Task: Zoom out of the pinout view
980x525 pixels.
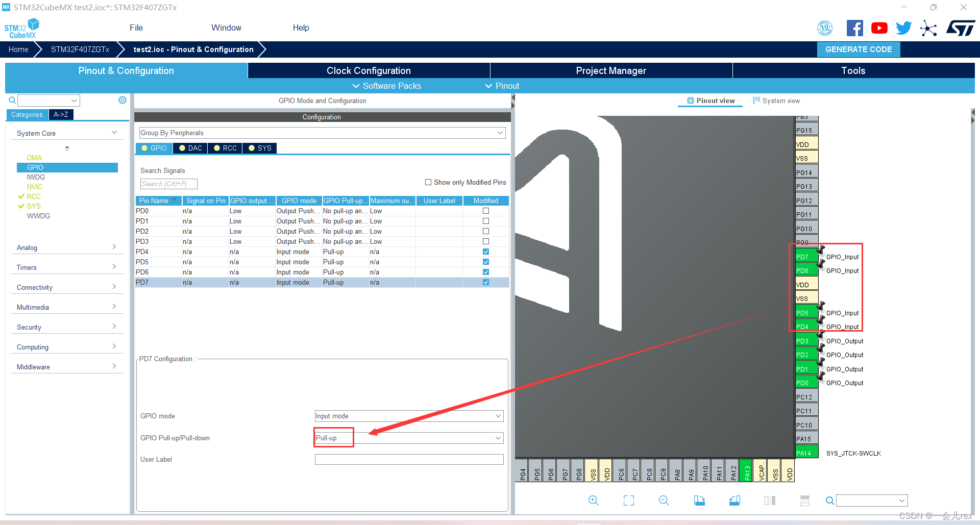Action: pos(664,501)
